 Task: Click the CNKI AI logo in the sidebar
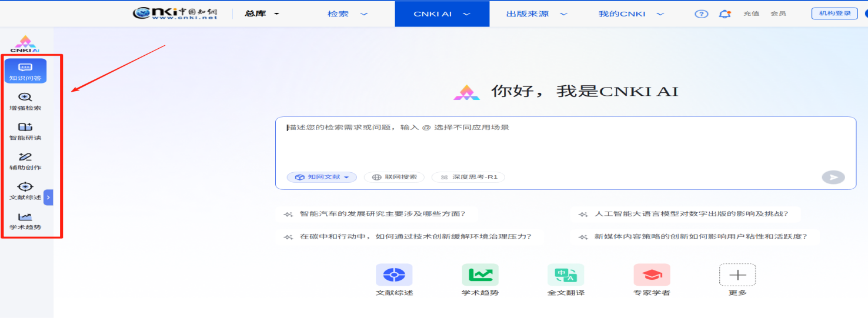tap(25, 44)
